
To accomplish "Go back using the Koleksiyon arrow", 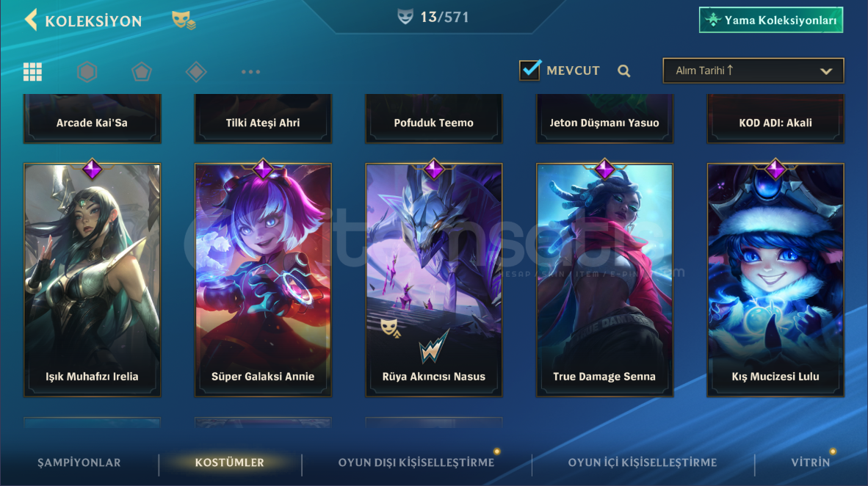I will (32, 20).
